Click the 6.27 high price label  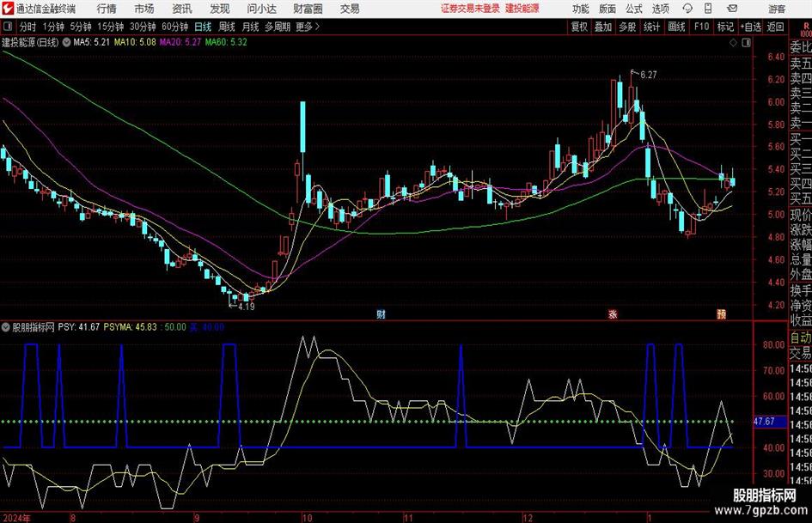(649, 75)
